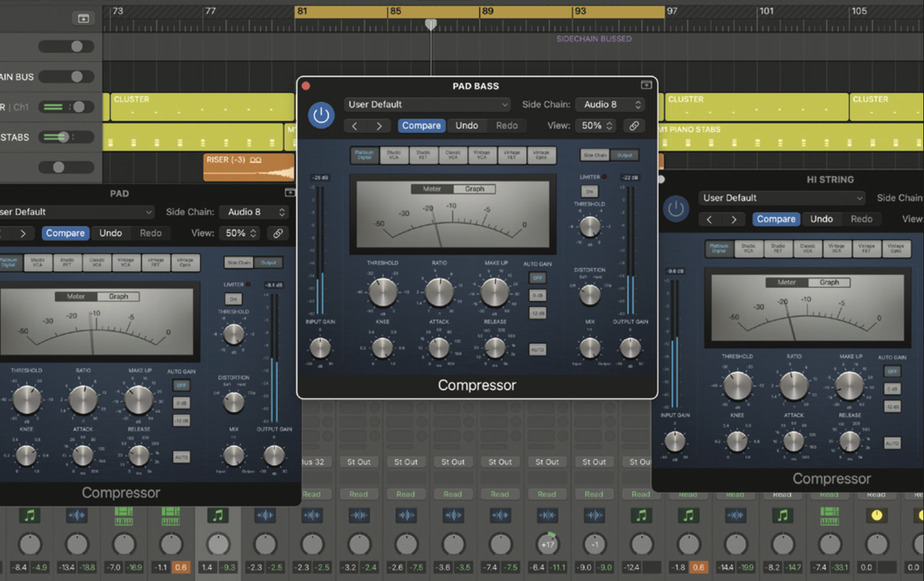The width and height of the screenshot is (924, 581).
Task: Select the Output tab in PAD BASS compressor
Action: coord(625,156)
